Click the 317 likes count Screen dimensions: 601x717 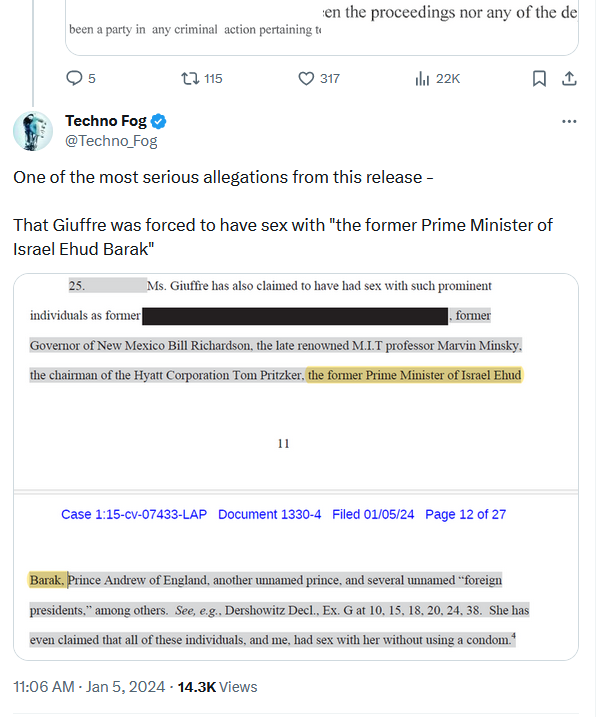[x=330, y=79]
